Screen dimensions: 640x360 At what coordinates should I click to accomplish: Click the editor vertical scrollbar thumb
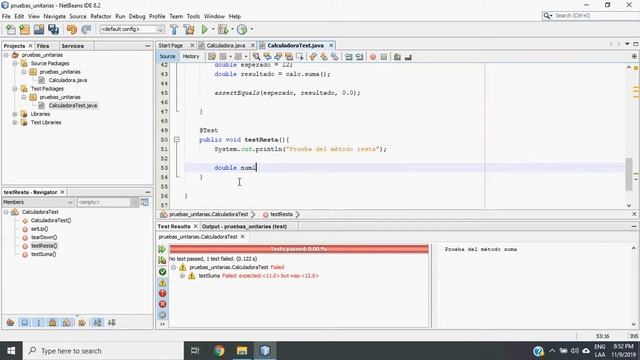[x=629, y=174]
